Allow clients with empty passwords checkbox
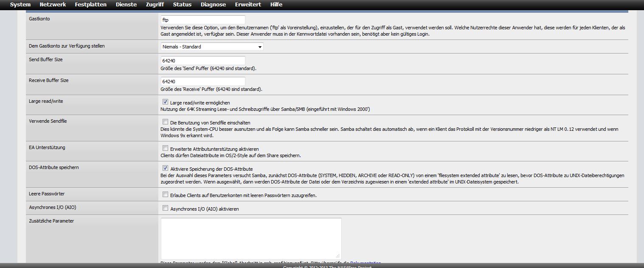The height and width of the screenshot is (268, 644). coord(165,195)
